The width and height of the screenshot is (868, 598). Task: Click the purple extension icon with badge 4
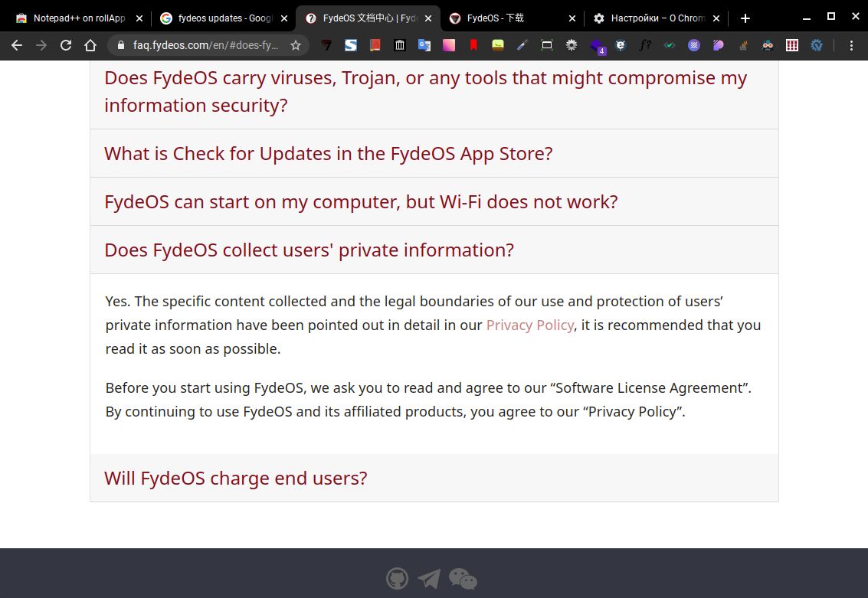(597, 47)
